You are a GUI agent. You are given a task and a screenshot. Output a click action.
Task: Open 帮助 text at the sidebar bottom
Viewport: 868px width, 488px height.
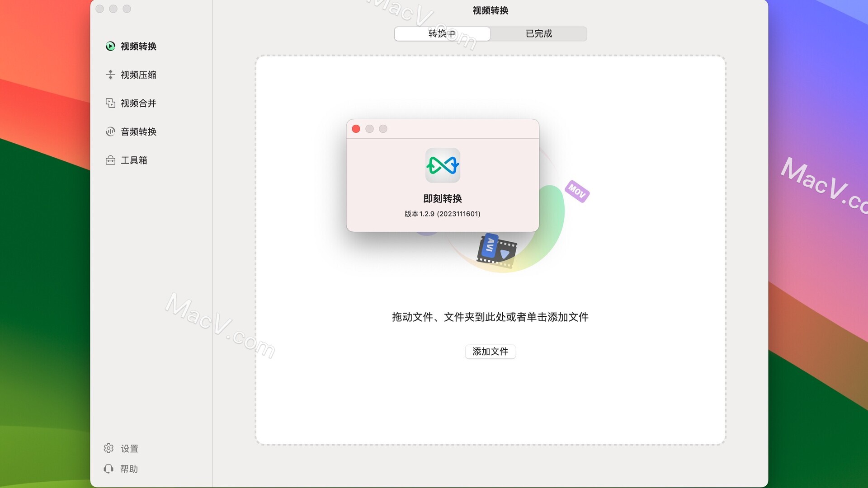click(129, 469)
